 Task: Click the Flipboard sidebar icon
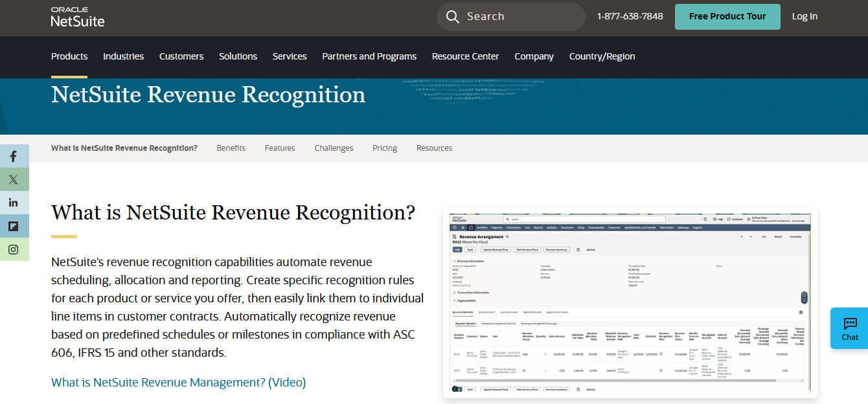coord(14,225)
